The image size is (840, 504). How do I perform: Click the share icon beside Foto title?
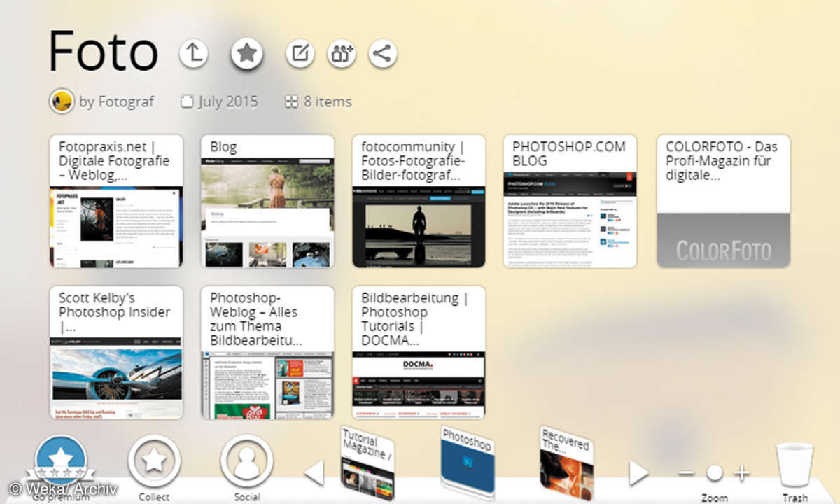pyautogui.click(x=383, y=54)
